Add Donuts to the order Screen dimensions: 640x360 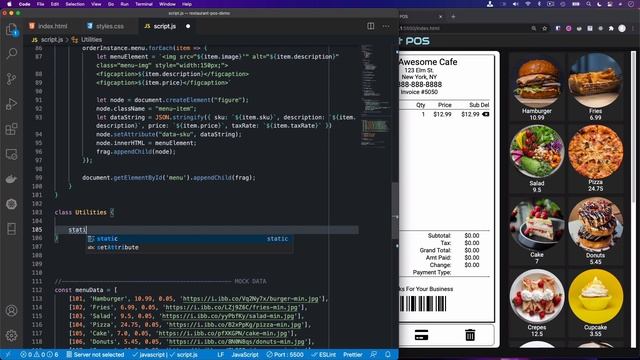(596, 231)
